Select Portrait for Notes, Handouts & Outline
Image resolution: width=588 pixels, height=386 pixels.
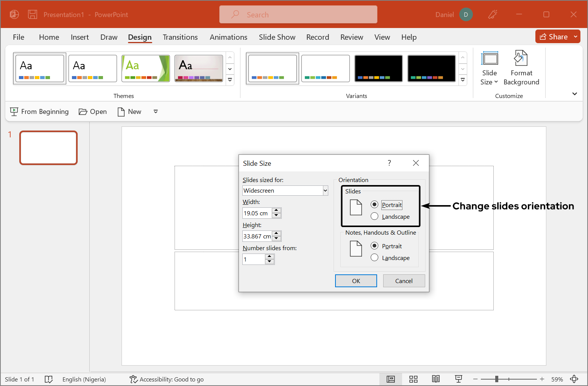coord(374,246)
